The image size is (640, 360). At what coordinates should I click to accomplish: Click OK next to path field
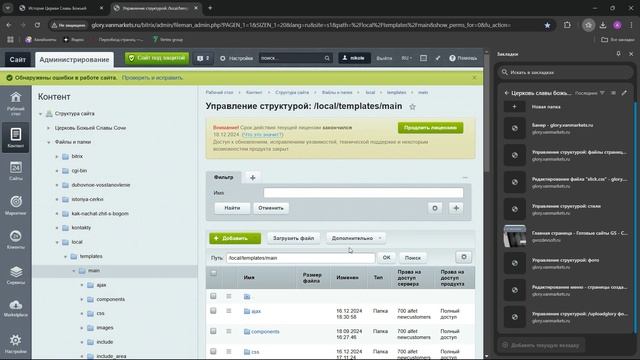(387, 258)
